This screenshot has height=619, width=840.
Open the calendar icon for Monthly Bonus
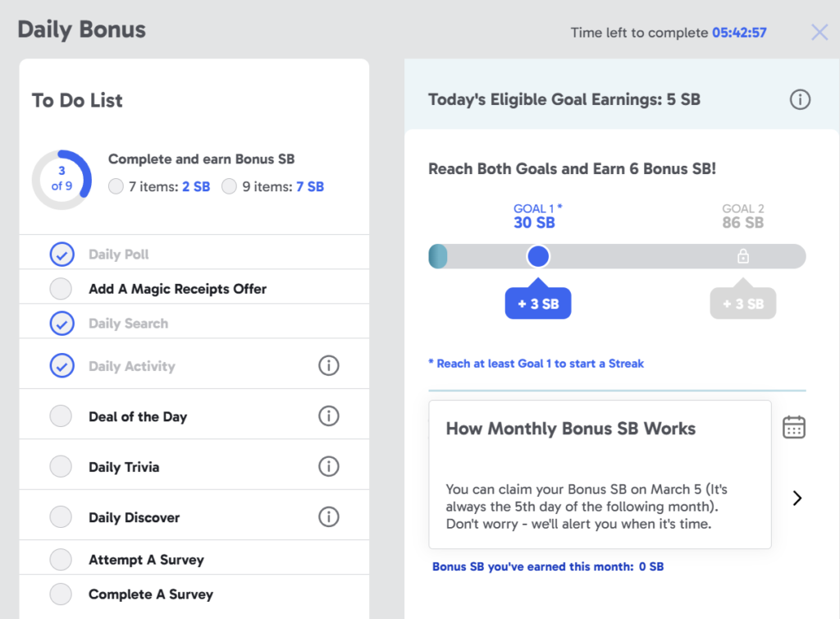pos(793,427)
